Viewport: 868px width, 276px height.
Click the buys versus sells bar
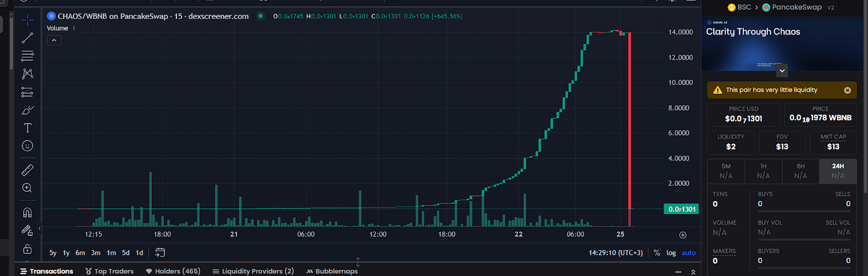[x=804, y=210]
